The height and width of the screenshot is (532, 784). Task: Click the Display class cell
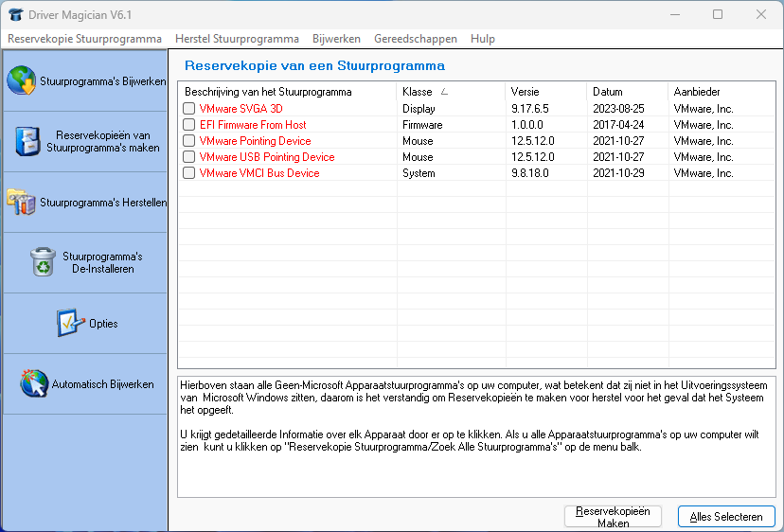tap(419, 109)
